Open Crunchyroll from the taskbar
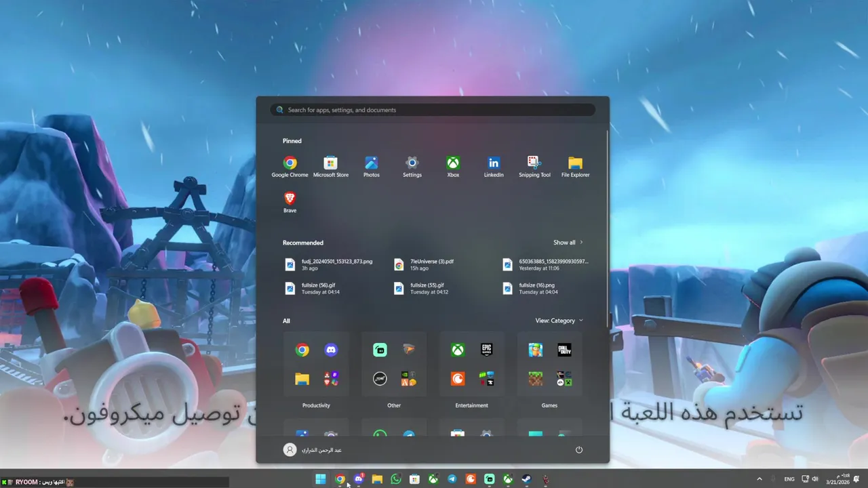This screenshot has height=488, width=868. (471, 479)
